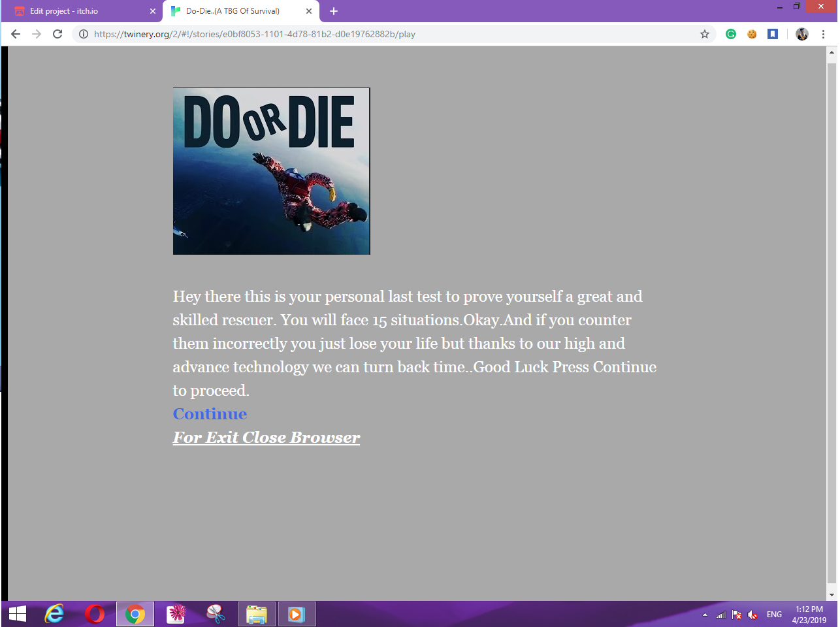The width and height of the screenshot is (840, 627).
Task: View site information icon in address bar
Action: 84,34
